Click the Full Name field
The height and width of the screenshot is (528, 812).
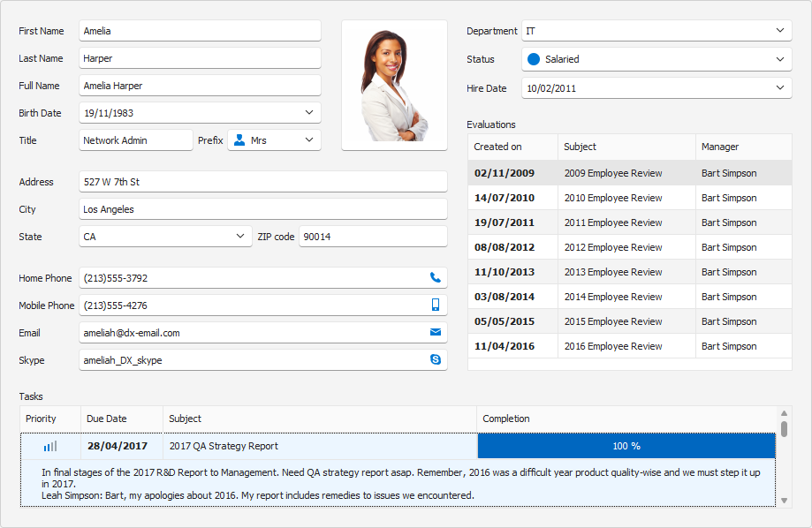click(200, 86)
